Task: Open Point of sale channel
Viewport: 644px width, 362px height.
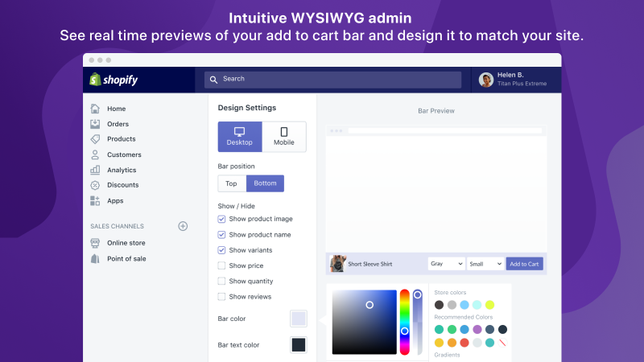Action: pos(126,258)
